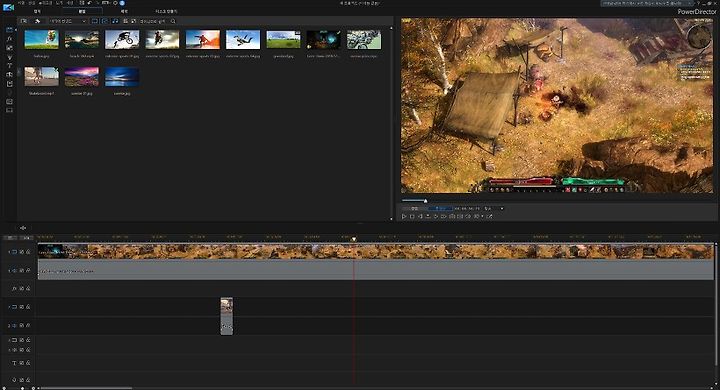Toggle audio filter in media library
This screenshot has height=390, width=720.
click(x=114, y=21)
